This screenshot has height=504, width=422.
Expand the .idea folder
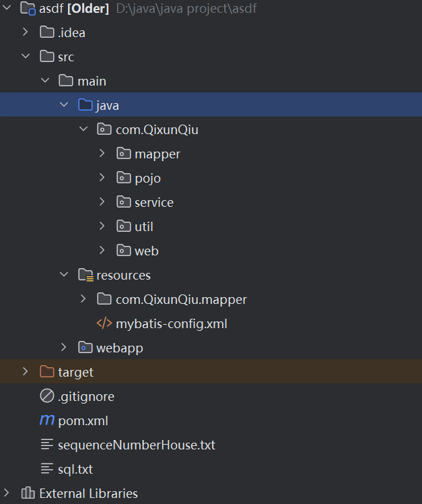pos(26,32)
